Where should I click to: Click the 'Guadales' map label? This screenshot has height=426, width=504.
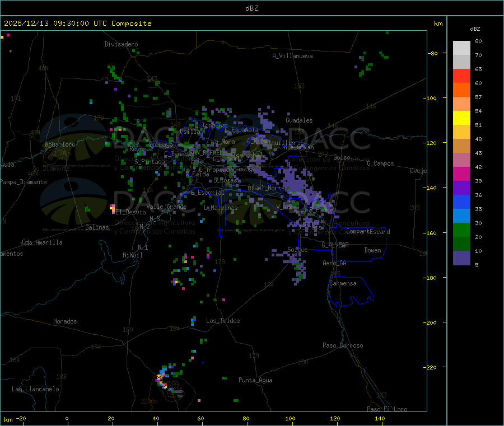299,120
